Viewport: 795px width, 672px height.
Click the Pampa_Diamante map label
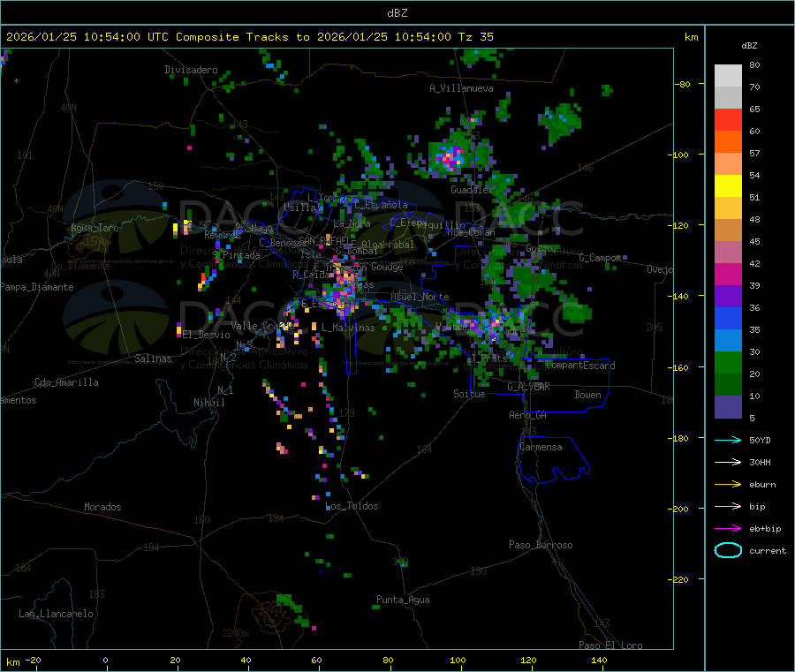pos(37,287)
